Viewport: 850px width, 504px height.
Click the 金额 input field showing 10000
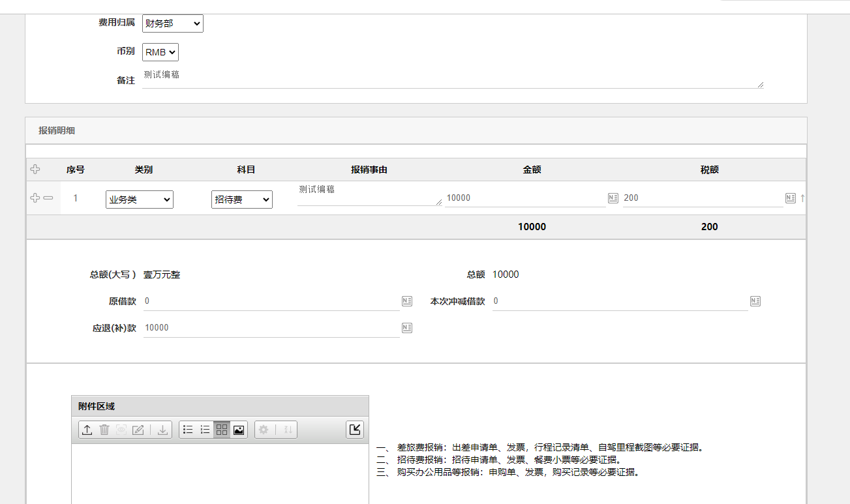[525, 198]
